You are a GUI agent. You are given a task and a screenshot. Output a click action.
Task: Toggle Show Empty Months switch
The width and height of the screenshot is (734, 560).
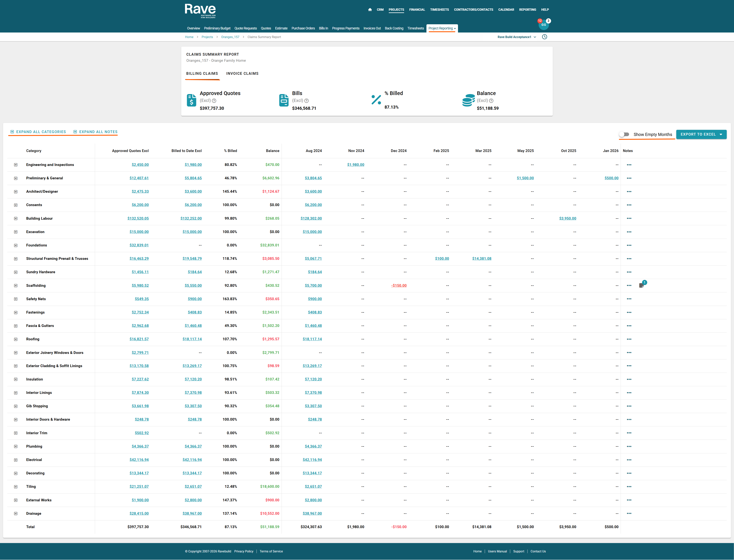[x=624, y=134]
